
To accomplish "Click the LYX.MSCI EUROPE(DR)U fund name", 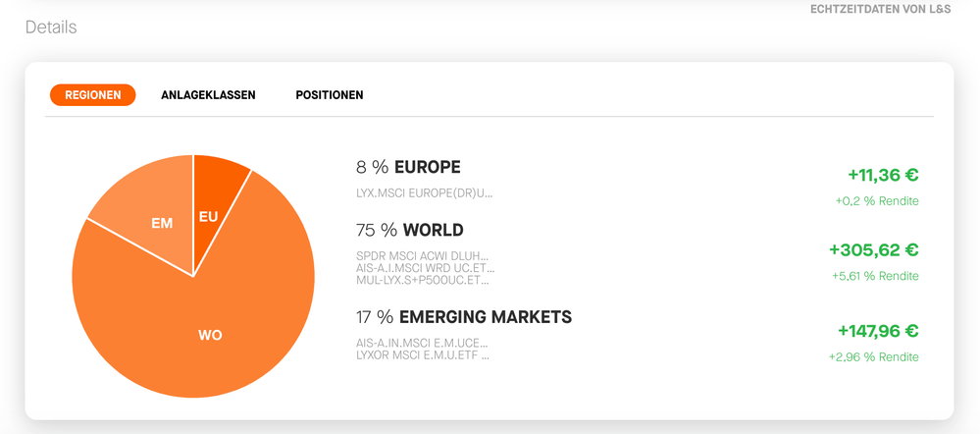I will (x=425, y=193).
